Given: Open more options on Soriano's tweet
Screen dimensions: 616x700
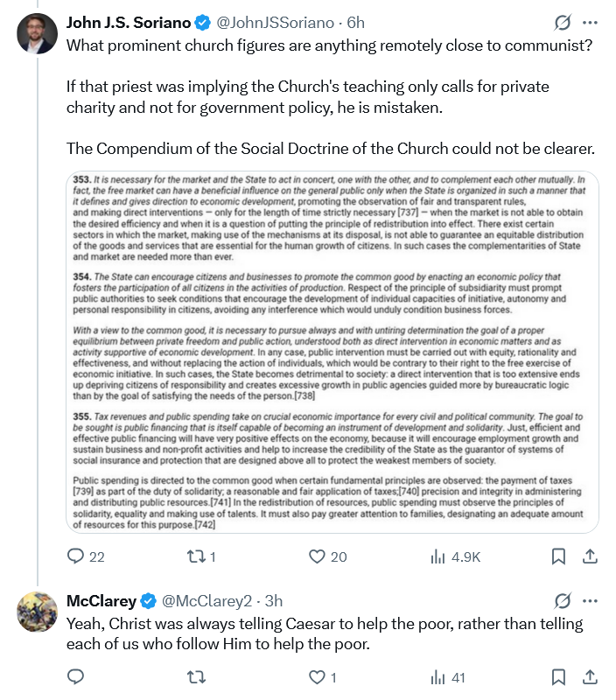Looking at the screenshot, I should (x=591, y=22).
